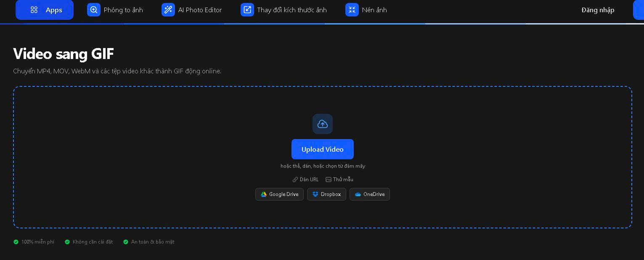The image size is (644, 260).
Task: Click the 'An toàn & bảo mật' text
Action: click(x=153, y=242)
